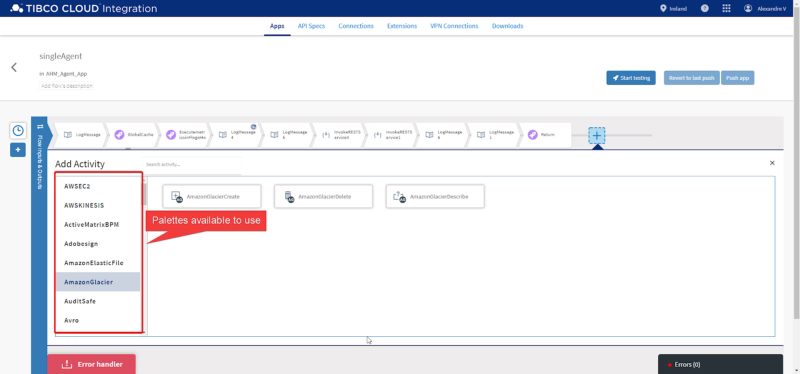The width and height of the screenshot is (800, 374).
Task: Close the Add Activity panel
Action: pyautogui.click(x=772, y=163)
